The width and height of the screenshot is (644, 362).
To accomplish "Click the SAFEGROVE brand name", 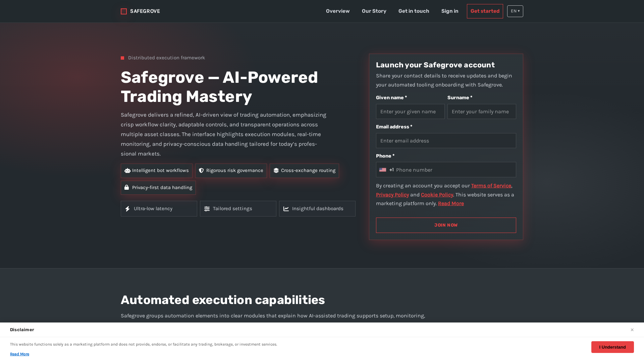I will coord(145,11).
